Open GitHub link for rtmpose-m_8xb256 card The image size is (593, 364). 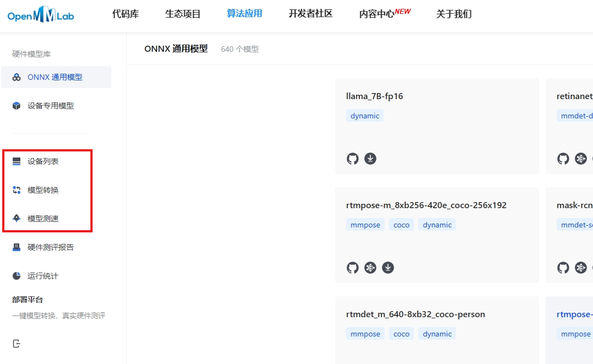pyautogui.click(x=353, y=268)
